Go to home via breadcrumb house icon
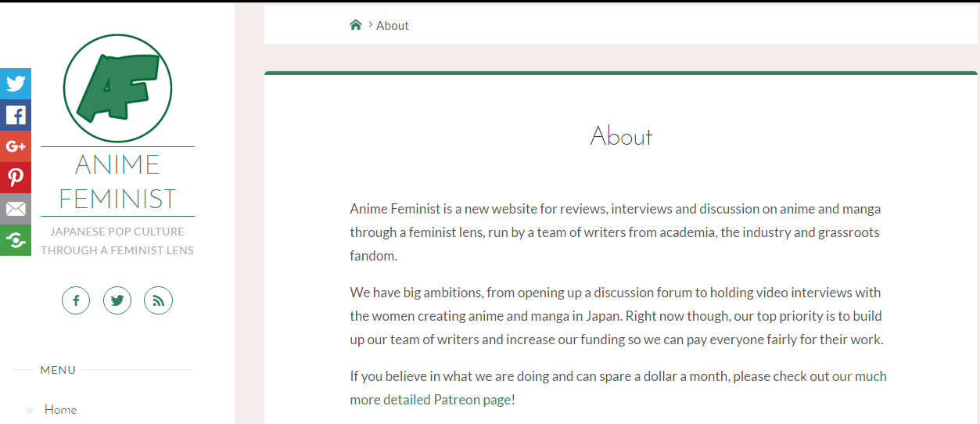980x424 pixels. click(x=356, y=25)
